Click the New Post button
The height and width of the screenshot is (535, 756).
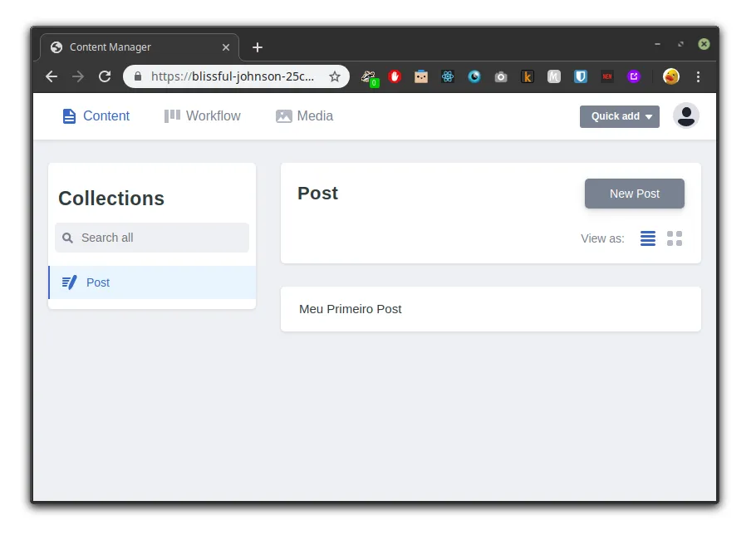634,194
